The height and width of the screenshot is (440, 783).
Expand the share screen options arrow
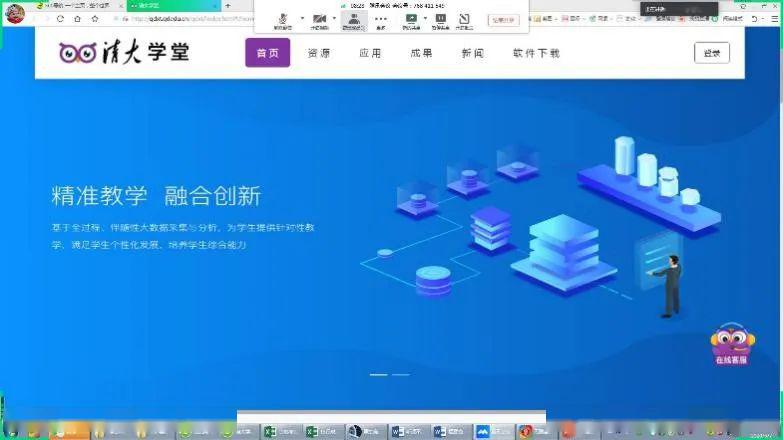(x=425, y=18)
